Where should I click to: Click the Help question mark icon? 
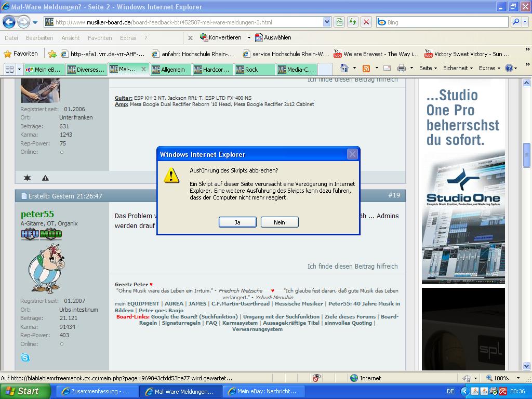(509, 68)
